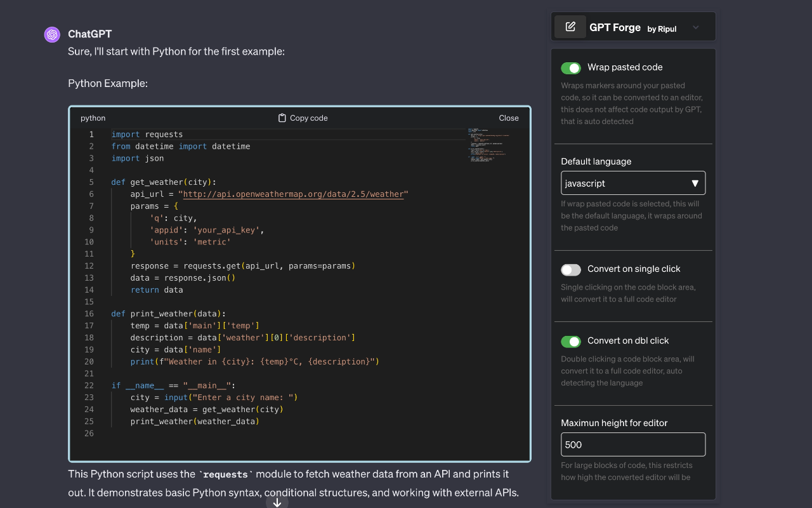Click the pencil icon in GPT Forge header
Viewport: 812px width, 508px height.
tap(570, 26)
